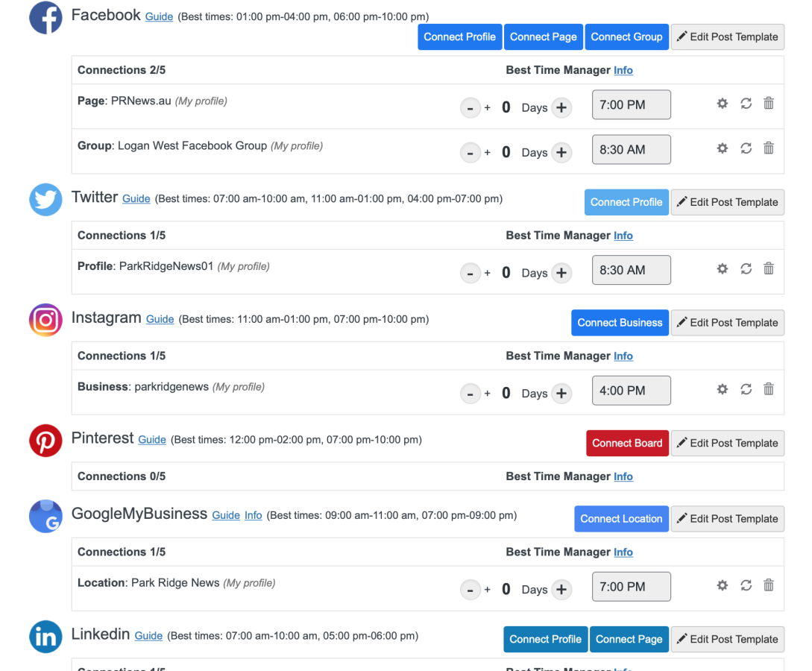Click the Pinterest logo icon

[x=45, y=441]
